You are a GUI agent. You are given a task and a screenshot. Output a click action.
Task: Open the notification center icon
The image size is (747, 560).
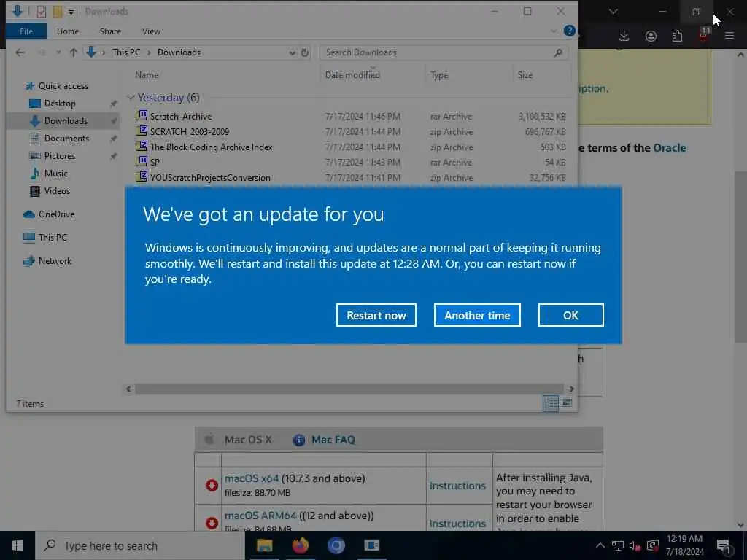(724, 545)
